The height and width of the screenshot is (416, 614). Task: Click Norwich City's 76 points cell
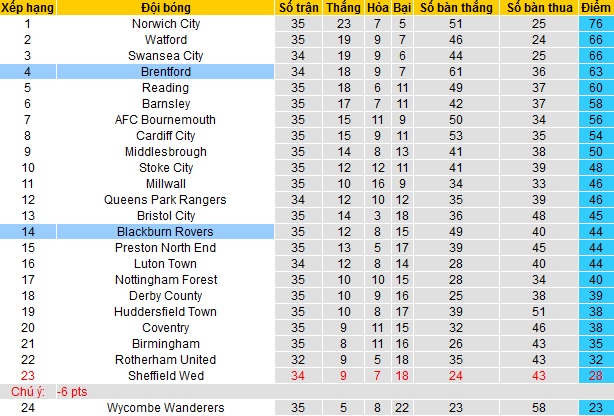pyautogui.click(x=596, y=23)
